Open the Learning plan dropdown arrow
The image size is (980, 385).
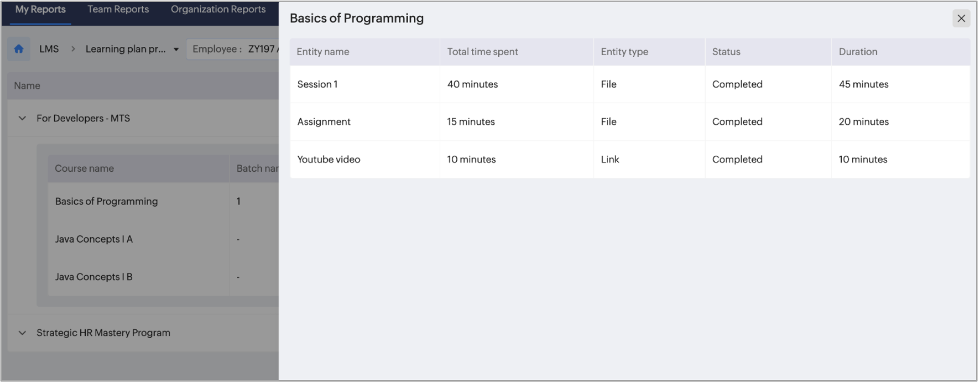[176, 49]
